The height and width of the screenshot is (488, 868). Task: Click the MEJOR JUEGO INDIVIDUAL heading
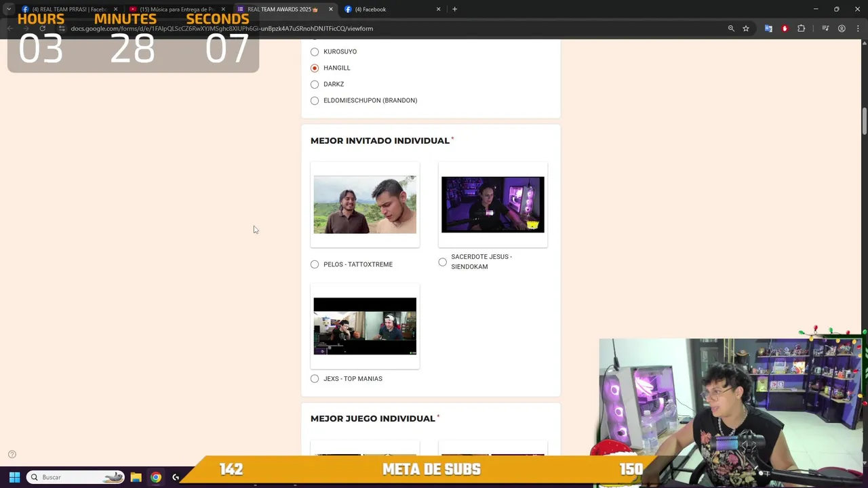[x=373, y=418]
